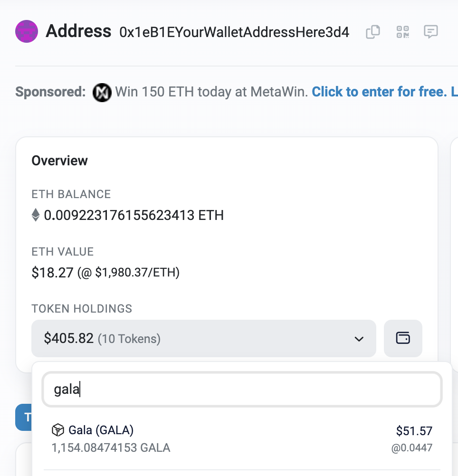Click the (10 Tokens) label in dropdown
This screenshot has height=476, width=458.
coord(129,339)
